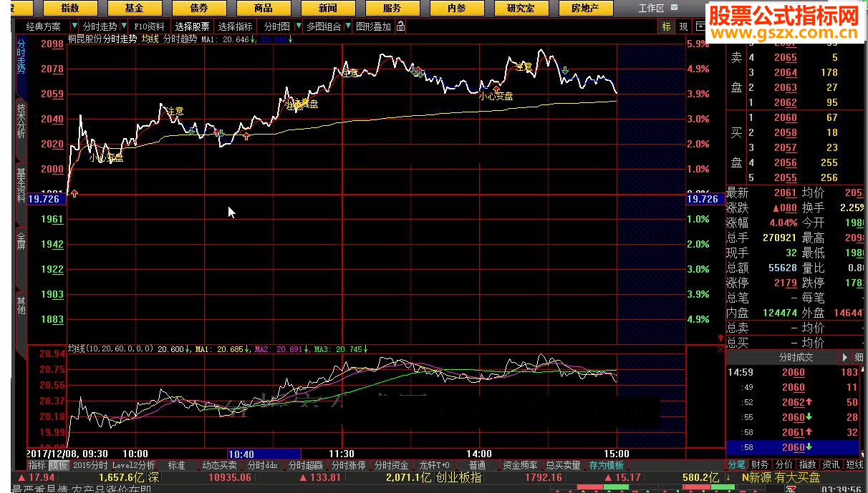Viewport: 868px width, 493px height.
Task: Click the 分时成交 panel header
Action: [x=796, y=357]
